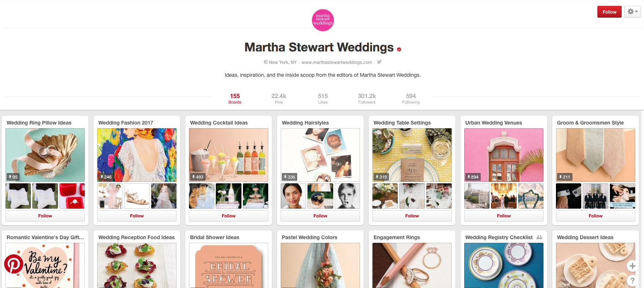644x288 pixels.
Task: Follow the Urban Wedding Venues board
Action: pos(504,216)
